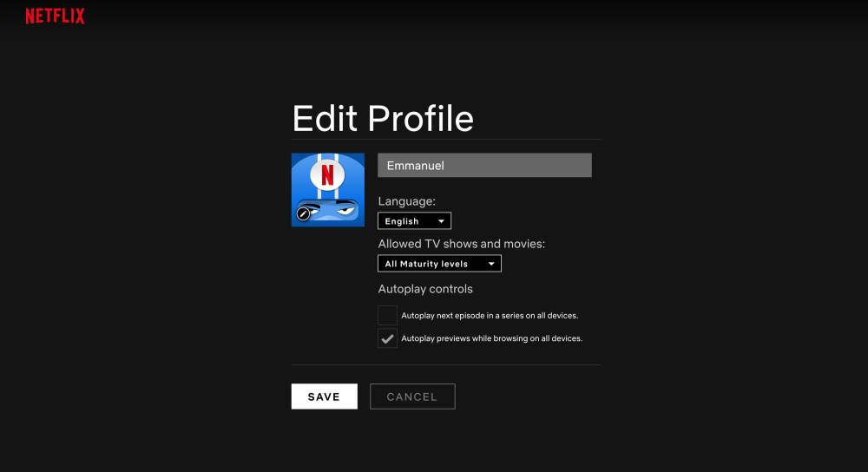The image size is (868, 472).
Task: Disable autoplay previews checkbox
Action: pyautogui.click(x=387, y=338)
